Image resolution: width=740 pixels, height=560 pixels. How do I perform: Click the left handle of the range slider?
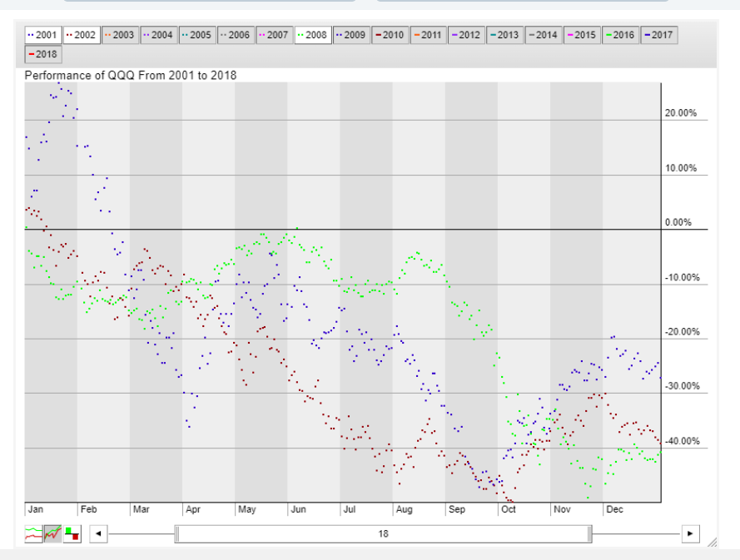pyautogui.click(x=177, y=534)
